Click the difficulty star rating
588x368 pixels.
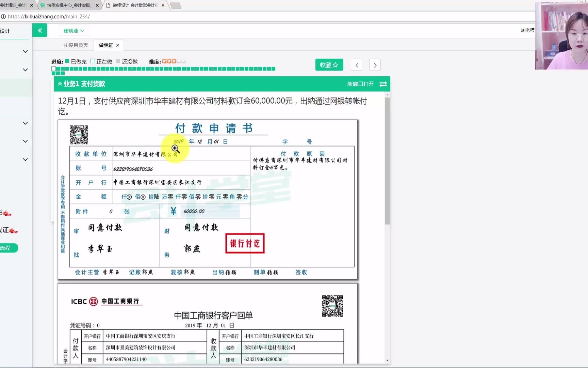174,61
